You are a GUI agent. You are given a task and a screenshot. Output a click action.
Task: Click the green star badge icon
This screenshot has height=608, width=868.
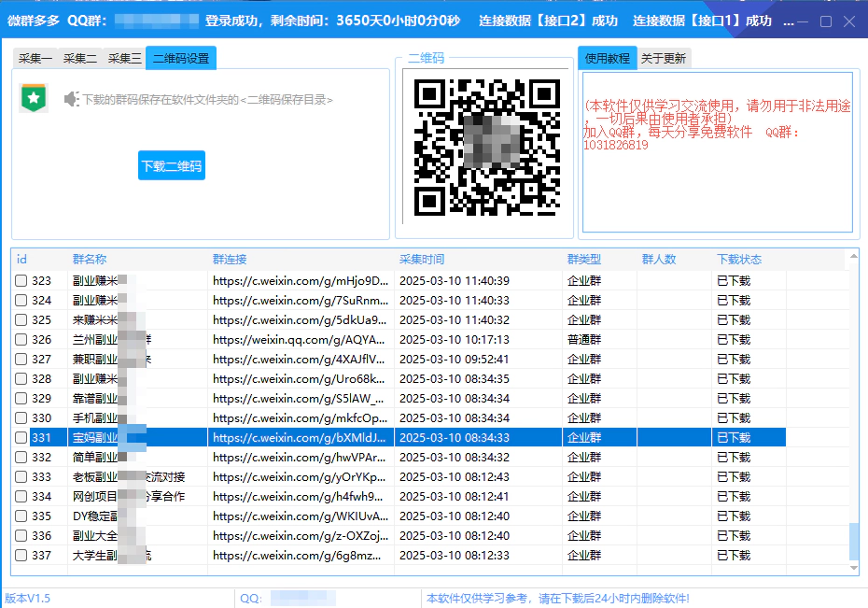34,98
